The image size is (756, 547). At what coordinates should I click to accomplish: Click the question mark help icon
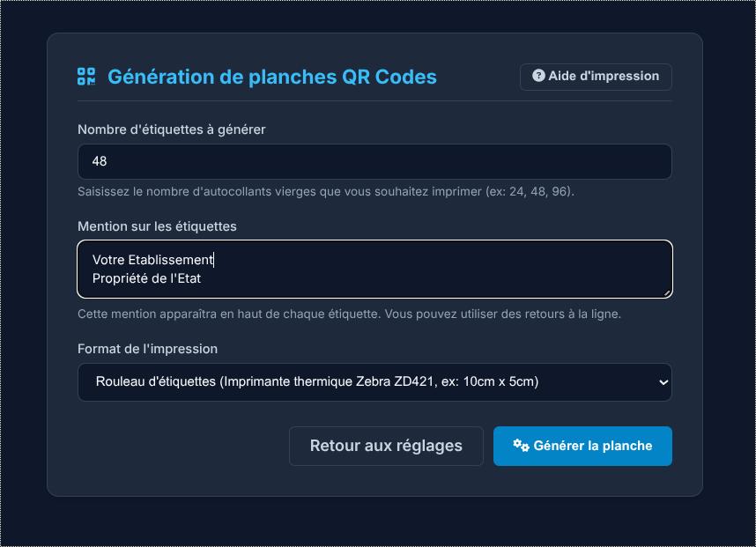coord(538,76)
